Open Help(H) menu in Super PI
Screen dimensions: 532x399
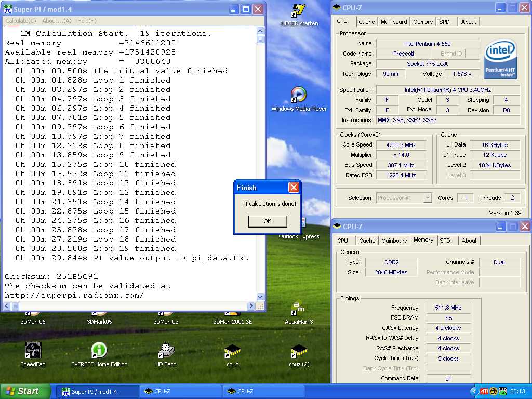(x=87, y=21)
